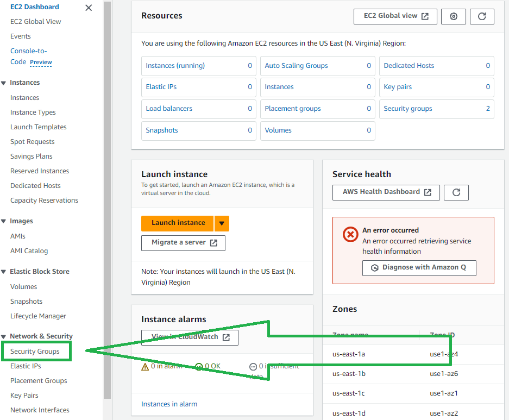Open Snapshots in sidebar
This screenshot has height=420, width=509.
(x=26, y=301)
